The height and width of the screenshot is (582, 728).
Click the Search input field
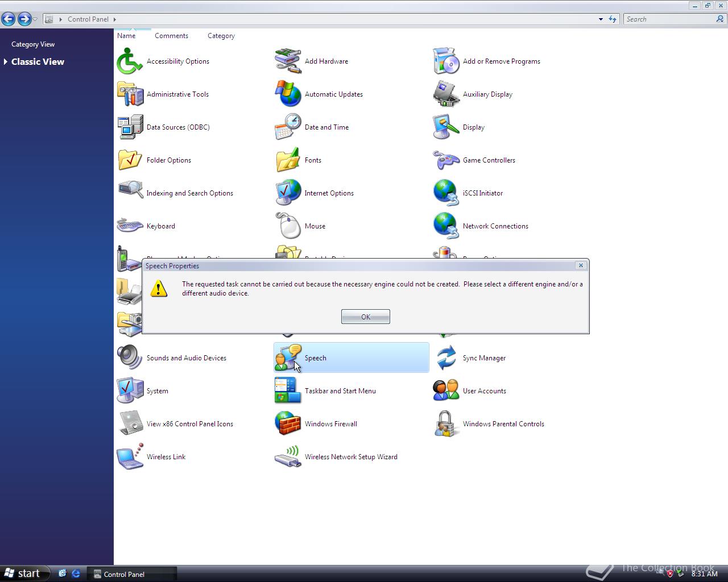pos(668,19)
